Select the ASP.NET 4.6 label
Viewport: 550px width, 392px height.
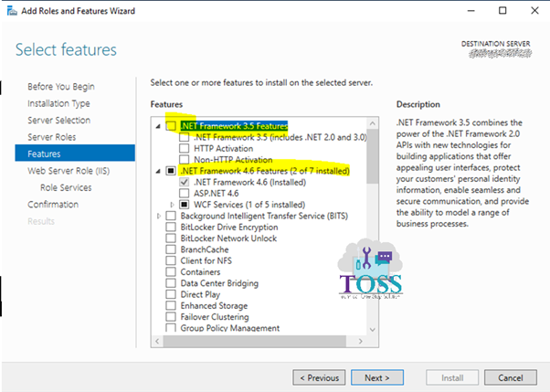pyautogui.click(x=216, y=193)
